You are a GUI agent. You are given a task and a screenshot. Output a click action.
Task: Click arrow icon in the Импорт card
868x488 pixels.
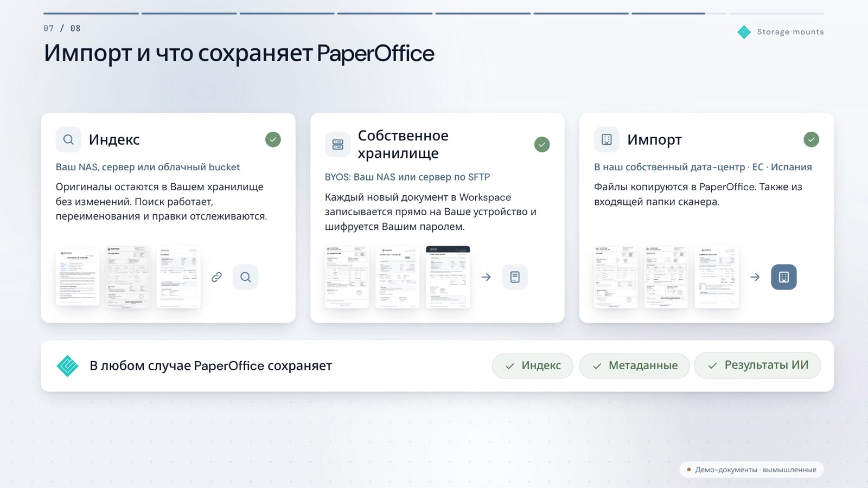(755, 277)
